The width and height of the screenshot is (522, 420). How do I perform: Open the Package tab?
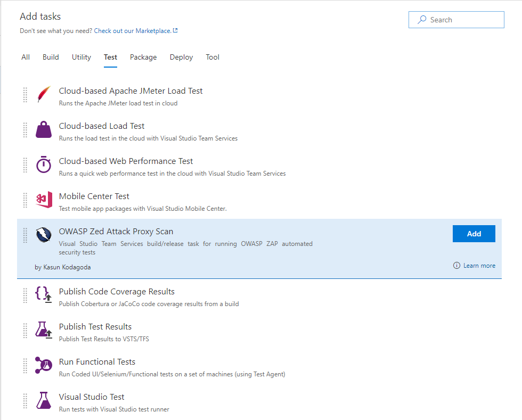click(143, 57)
